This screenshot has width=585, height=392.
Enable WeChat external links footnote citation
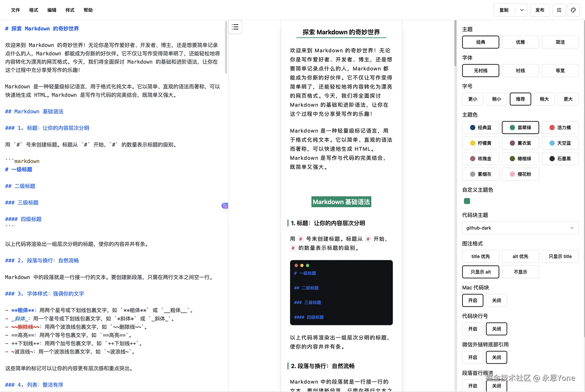pos(473,357)
